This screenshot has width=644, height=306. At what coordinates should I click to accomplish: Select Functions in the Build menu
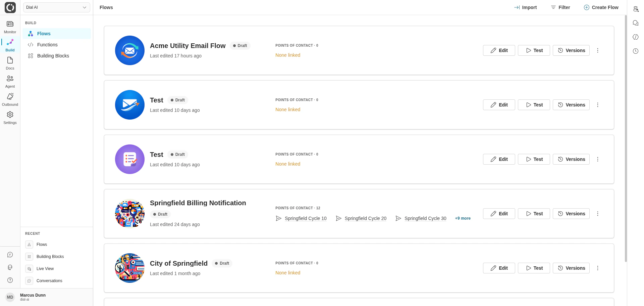tap(57, 45)
